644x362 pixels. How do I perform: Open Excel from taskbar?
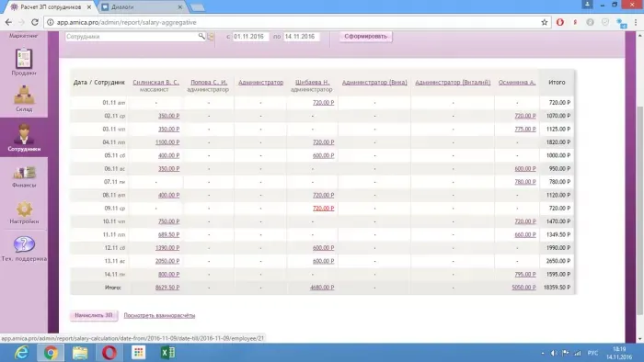point(167,353)
